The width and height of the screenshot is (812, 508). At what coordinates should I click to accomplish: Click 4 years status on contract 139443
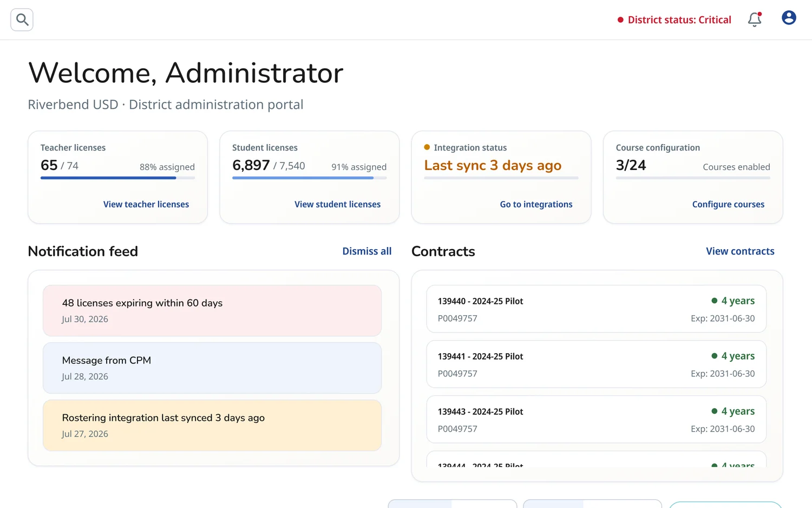coord(733,411)
